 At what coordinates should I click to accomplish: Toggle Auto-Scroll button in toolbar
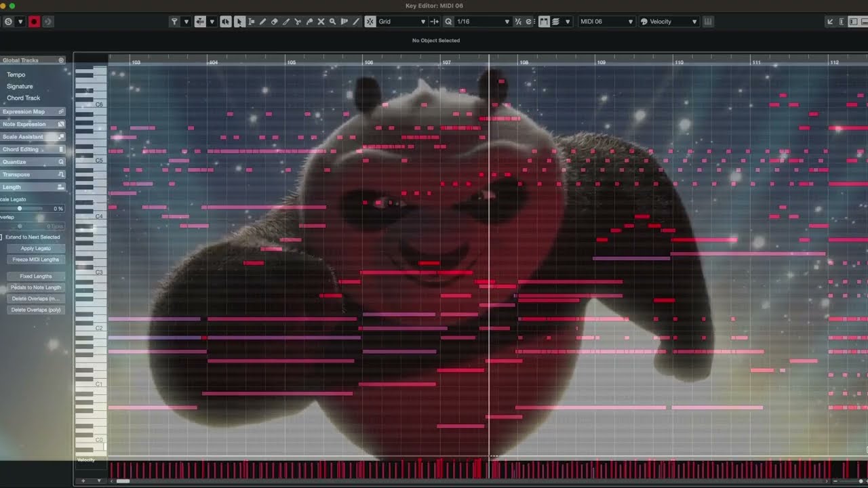[x=200, y=22]
